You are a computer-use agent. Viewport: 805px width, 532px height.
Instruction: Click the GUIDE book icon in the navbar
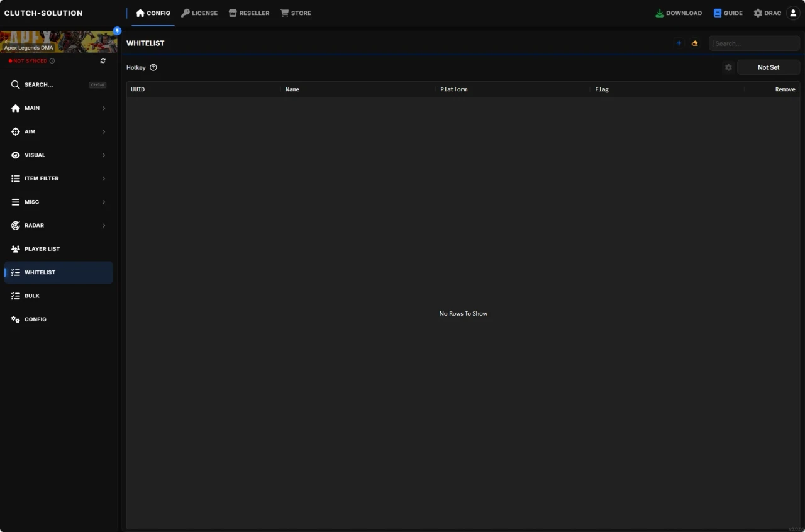coord(717,13)
